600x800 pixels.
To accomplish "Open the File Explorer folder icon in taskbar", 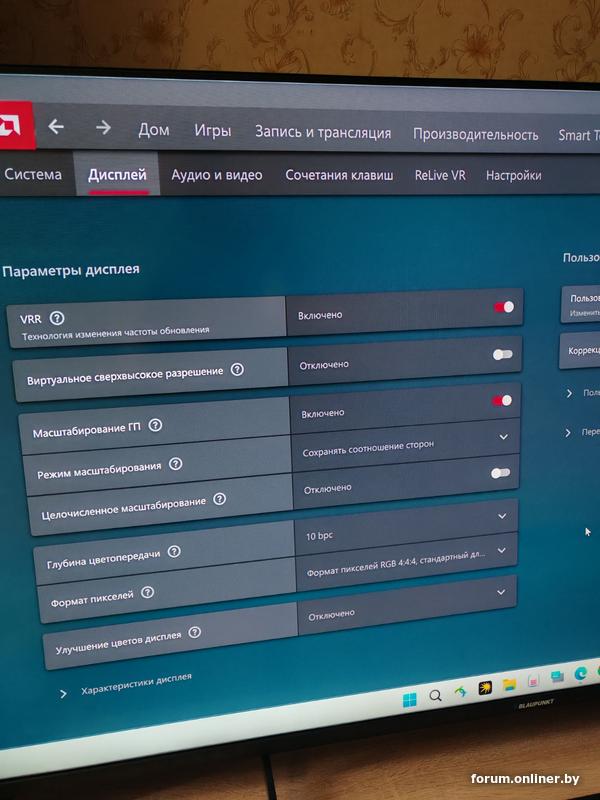I will [509, 684].
